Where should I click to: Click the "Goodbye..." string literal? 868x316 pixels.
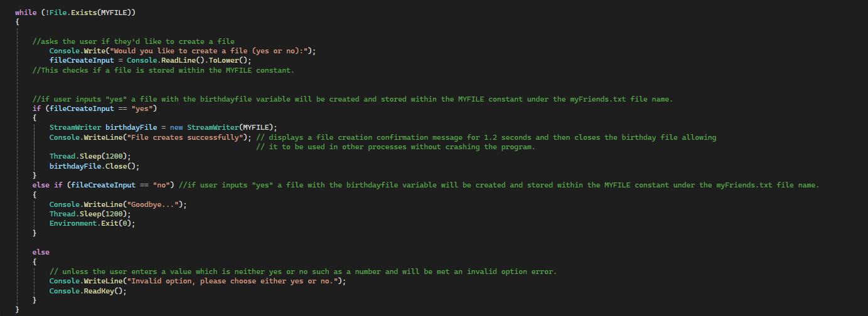pyautogui.click(x=157, y=204)
